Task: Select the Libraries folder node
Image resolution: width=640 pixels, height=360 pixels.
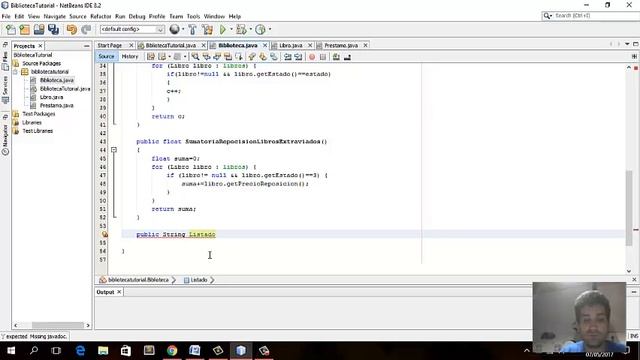Action: 32,122
